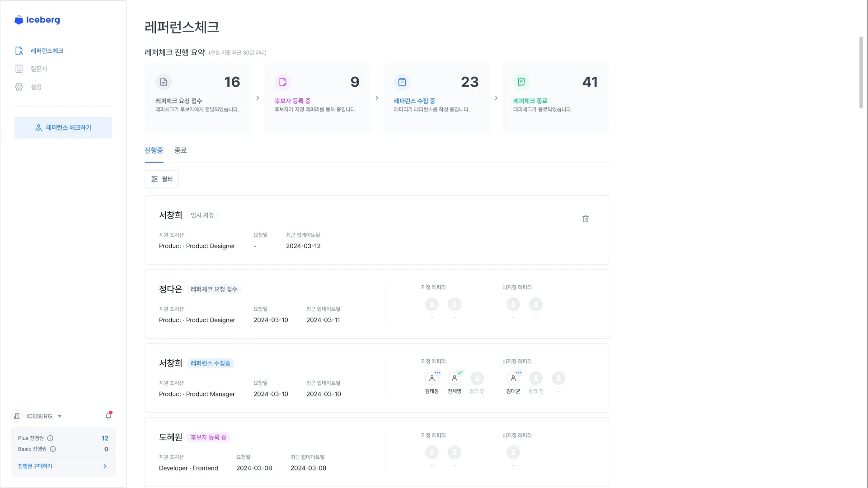The width and height of the screenshot is (868, 488).
Task: Click the Iceberg logo icon
Action: (19, 20)
